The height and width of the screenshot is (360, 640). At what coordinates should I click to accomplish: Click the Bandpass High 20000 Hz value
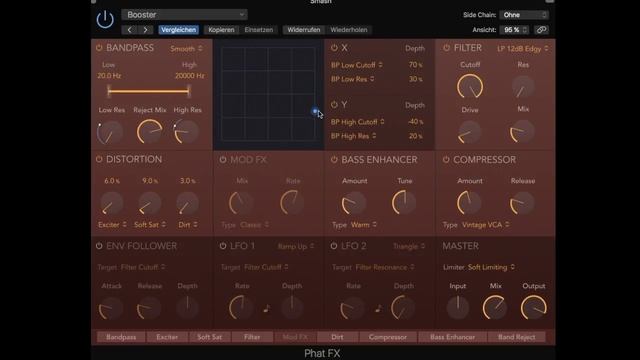coord(189,76)
